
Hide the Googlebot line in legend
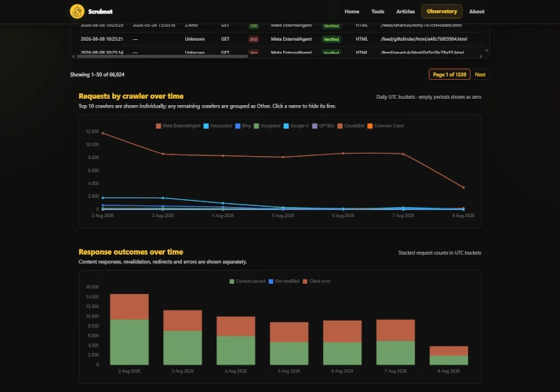pyautogui.click(x=267, y=125)
